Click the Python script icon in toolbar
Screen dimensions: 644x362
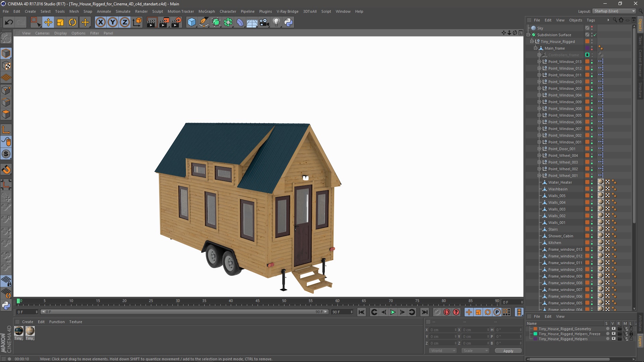(x=288, y=22)
